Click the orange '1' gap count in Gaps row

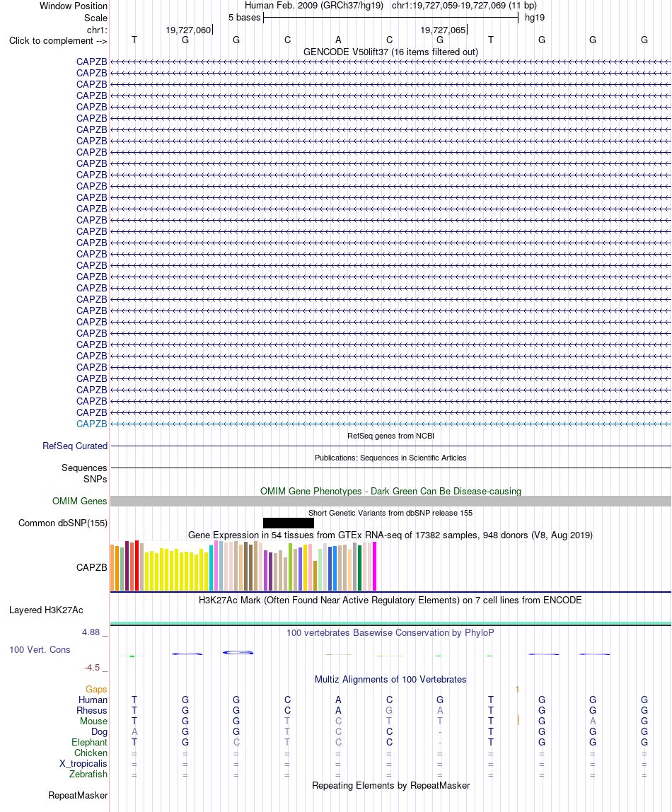pos(517,689)
